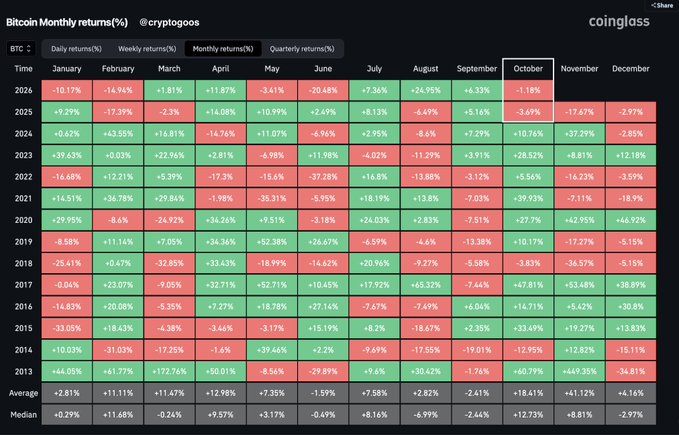This screenshot has height=435, width=679.
Task: Click the 2026 June cell -20.48%
Action: (323, 90)
